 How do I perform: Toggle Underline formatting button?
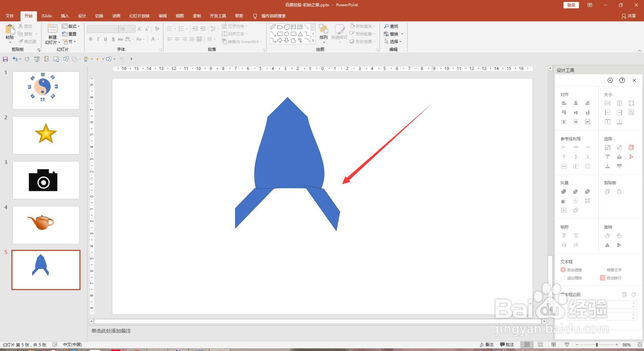[x=105, y=39]
